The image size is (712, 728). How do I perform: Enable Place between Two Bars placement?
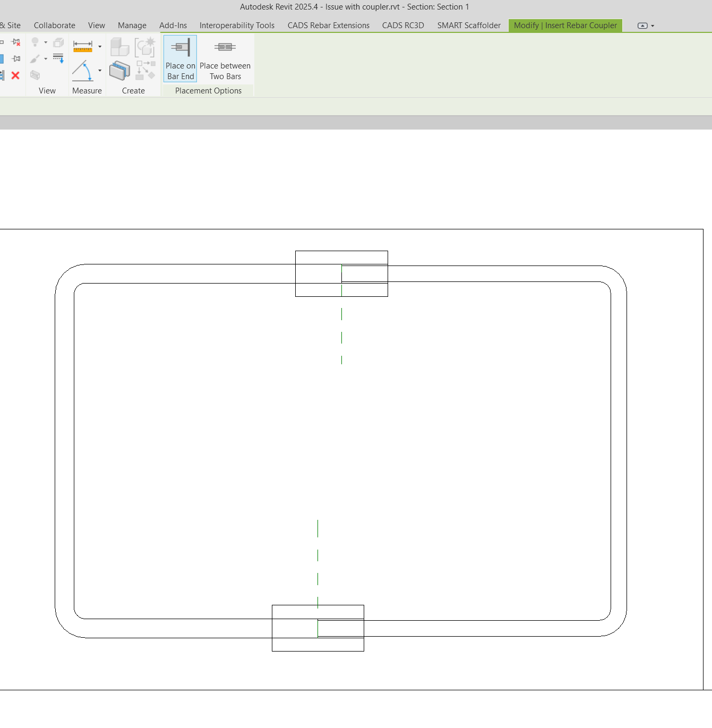[225, 58]
